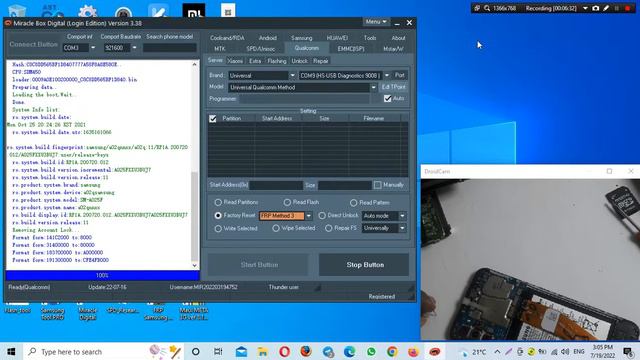Select the recorder pencil annotate icon

pyautogui.click(x=607, y=8)
